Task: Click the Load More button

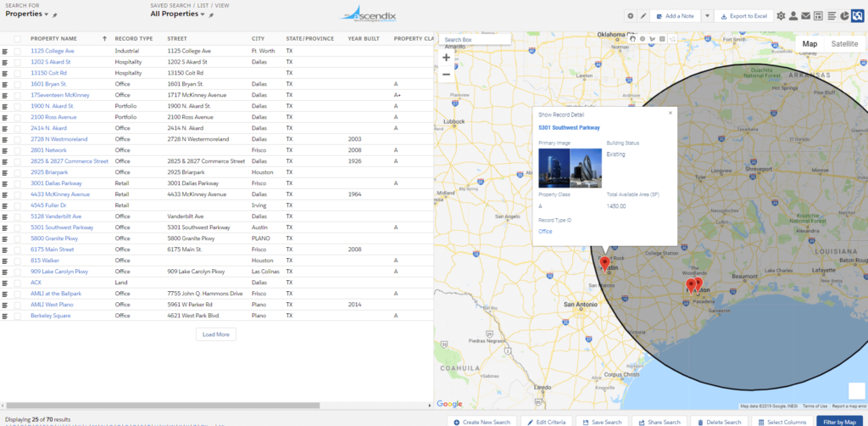Action: tap(216, 334)
